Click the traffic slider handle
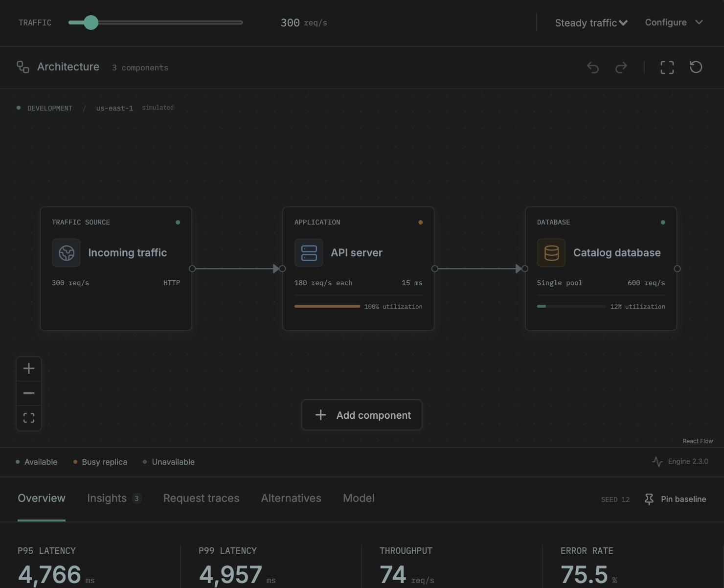The image size is (724, 588). click(90, 23)
